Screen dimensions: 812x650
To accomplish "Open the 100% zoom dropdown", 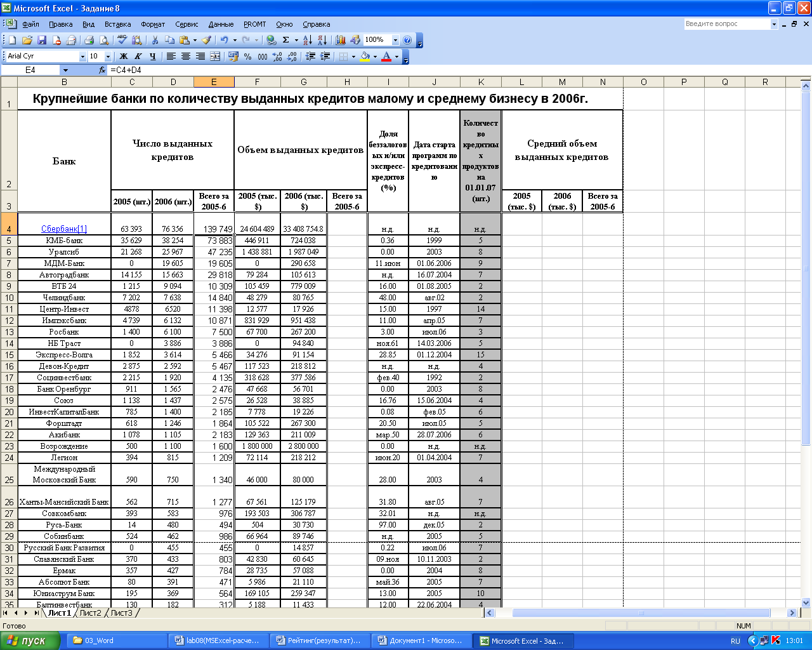I will coord(395,40).
